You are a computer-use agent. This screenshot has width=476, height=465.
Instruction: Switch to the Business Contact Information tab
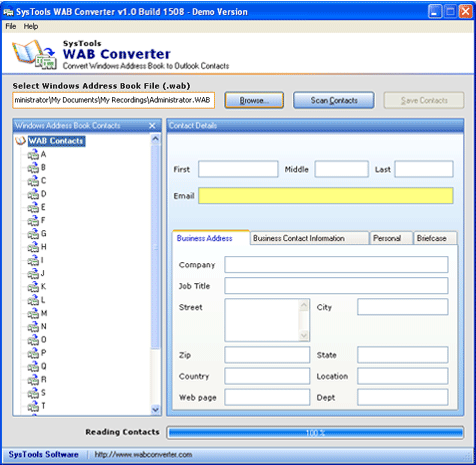point(309,238)
